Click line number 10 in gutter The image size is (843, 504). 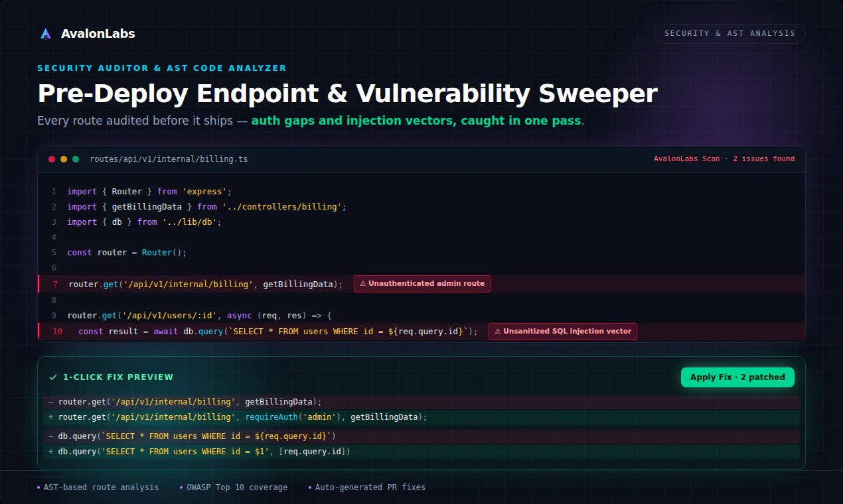click(x=57, y=331)
